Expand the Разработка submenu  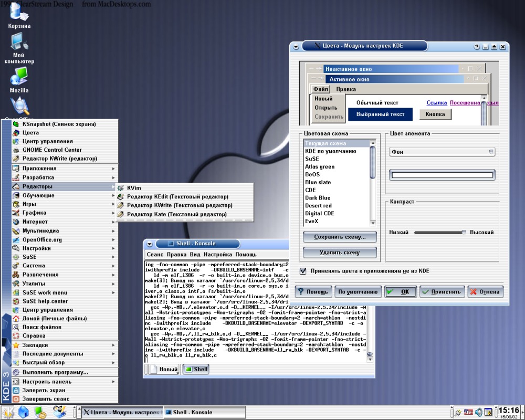click(65, 177)
